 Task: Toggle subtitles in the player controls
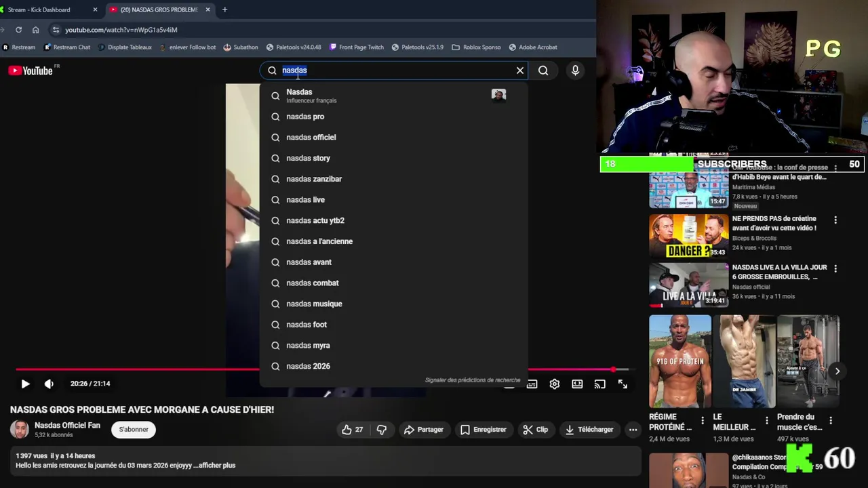(532, 384)
